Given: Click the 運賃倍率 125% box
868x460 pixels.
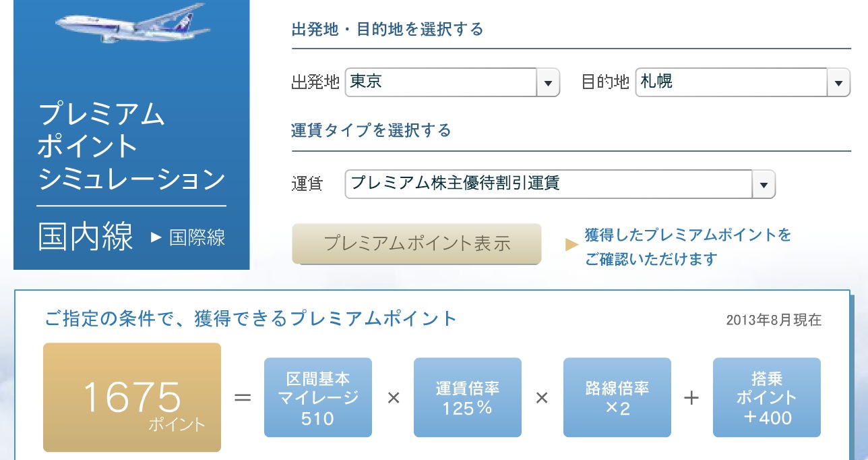Looking at the screenshot, I should (468, 397).
